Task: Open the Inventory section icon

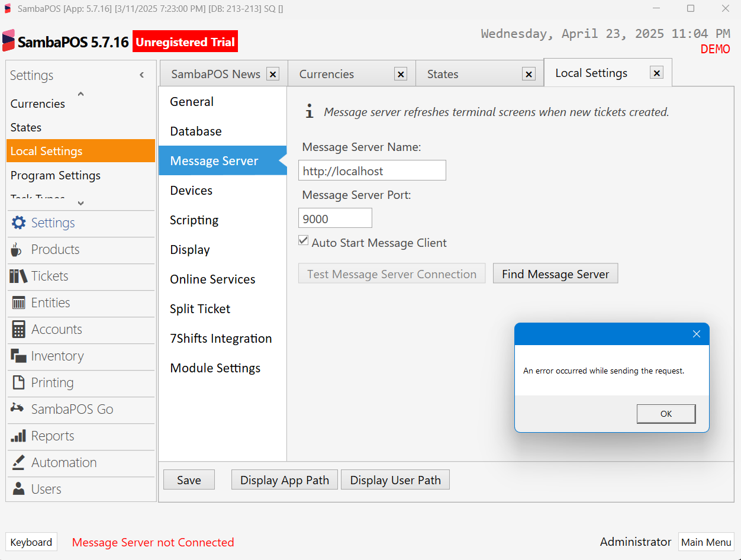Action: click(x=19, y=356)
